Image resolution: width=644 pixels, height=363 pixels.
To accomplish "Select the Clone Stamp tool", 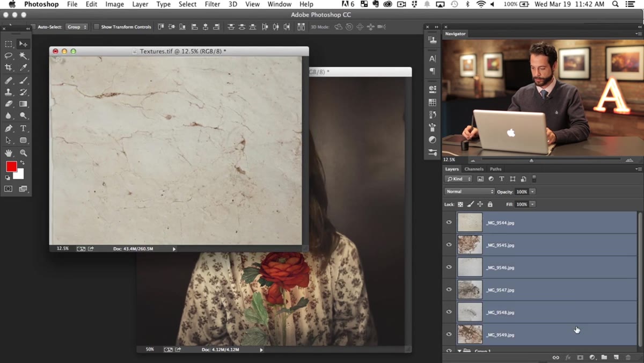I will click(9, 92).
